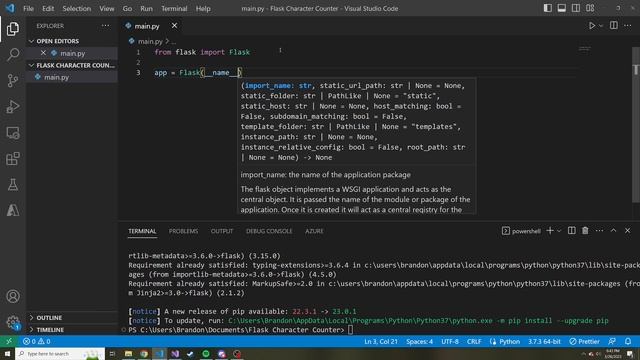Open the Run and Debug view

[13, 107]
